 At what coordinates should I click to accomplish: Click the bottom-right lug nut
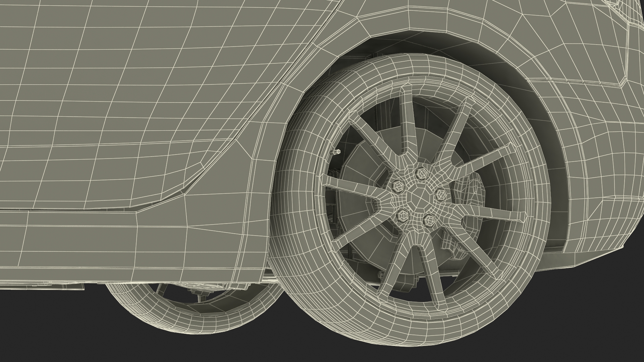click(x=429, y=221)
